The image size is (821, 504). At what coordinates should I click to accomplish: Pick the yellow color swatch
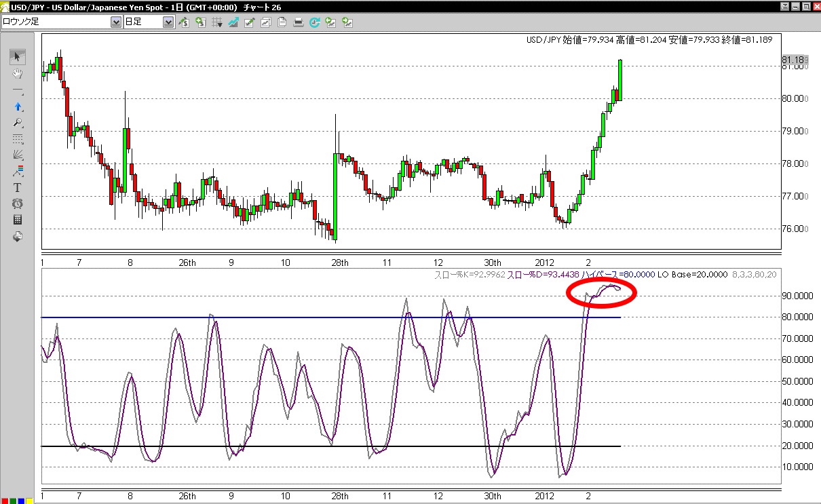click(x=29, y=501)
